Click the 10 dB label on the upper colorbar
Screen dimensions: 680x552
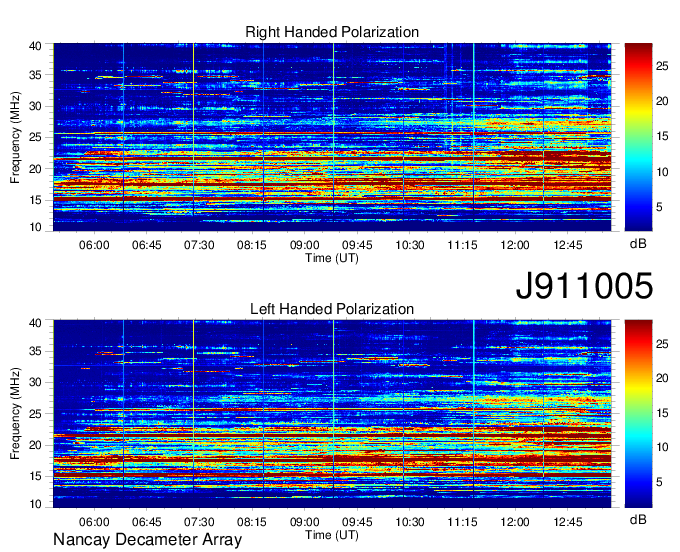click(x=662, y=172)
